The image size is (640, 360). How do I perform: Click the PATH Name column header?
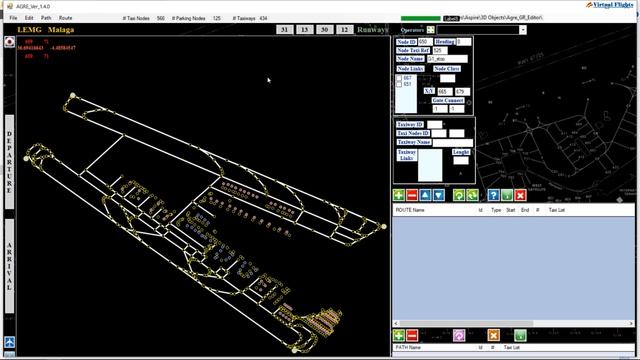pos(408,347)
